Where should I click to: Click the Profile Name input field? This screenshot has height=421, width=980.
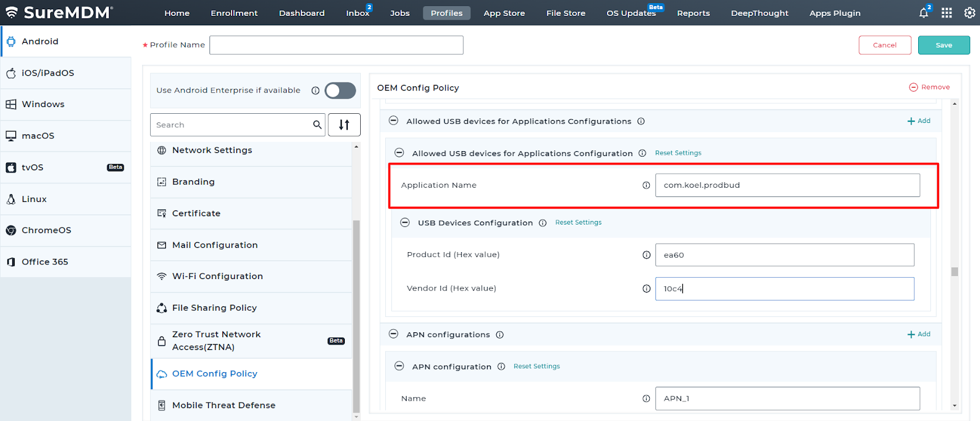(x=336, y=45)
